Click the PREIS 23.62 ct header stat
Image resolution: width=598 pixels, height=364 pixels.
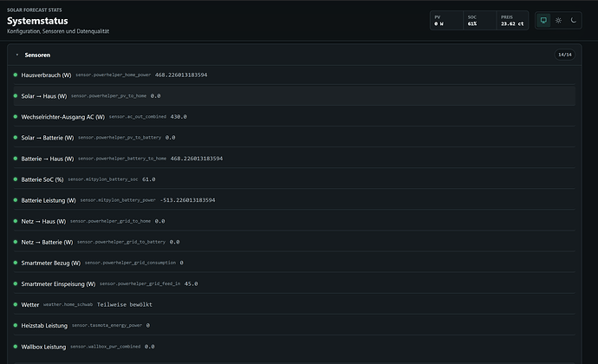512,20
